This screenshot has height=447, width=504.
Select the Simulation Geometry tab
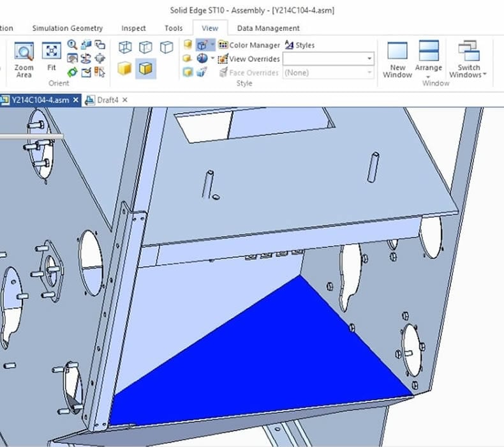(x=67, y=28)
